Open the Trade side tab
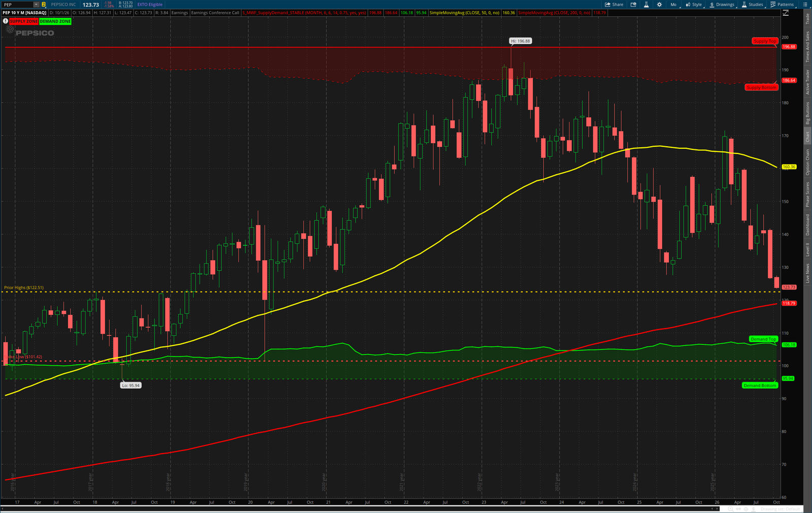 click(x=807, y=19)
